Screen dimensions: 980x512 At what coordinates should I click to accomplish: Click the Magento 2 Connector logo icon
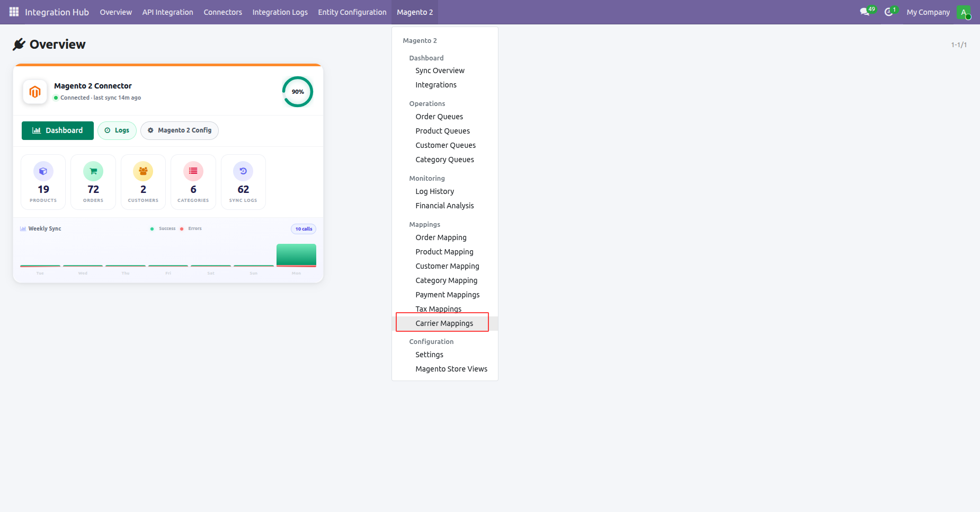(x=35, y=92)
